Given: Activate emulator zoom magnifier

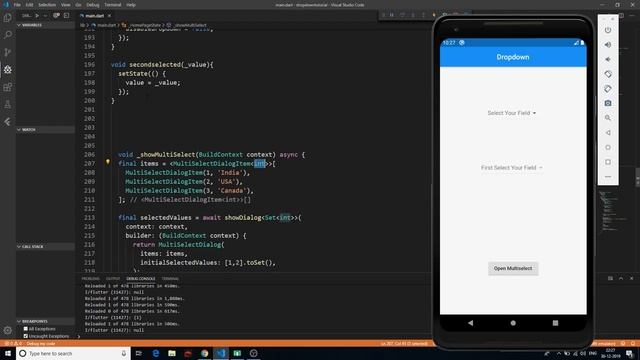Looking at the screenshot, I should coord(608,118).
